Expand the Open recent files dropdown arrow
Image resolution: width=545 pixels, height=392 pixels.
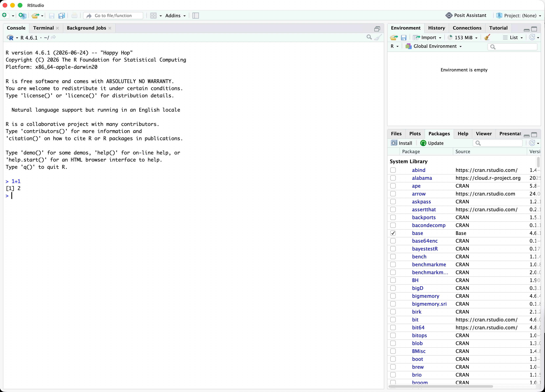click(x=42, y=16)
